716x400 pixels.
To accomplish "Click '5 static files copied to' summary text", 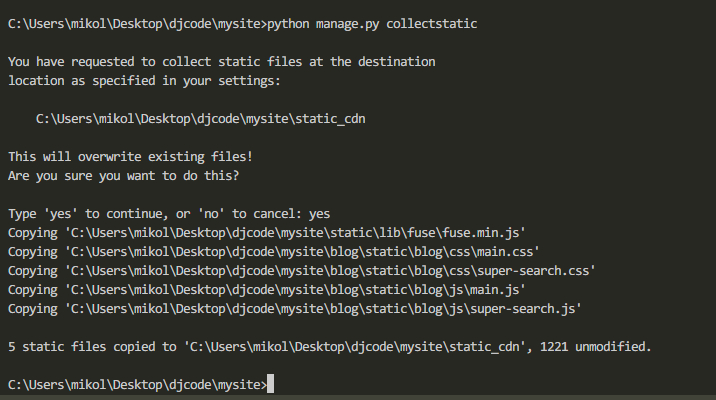I will click(92, 347).
